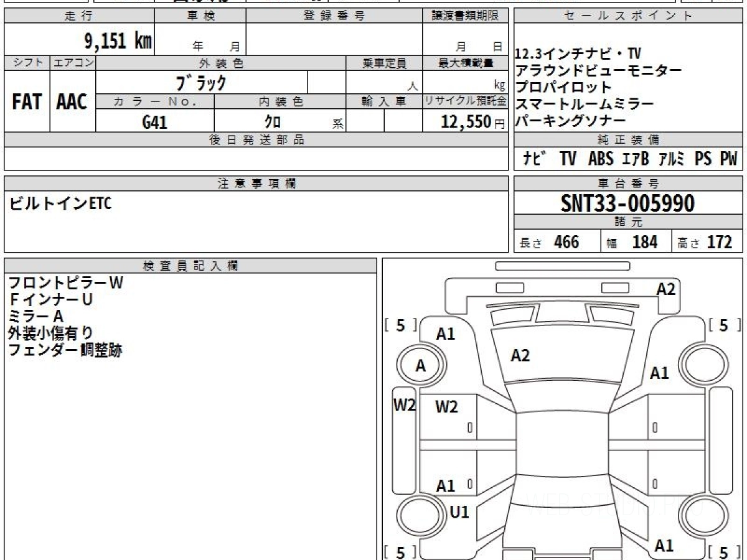Screen dimensions: 747x560
Task: Click the エアコン label
Action: (73, 63)
